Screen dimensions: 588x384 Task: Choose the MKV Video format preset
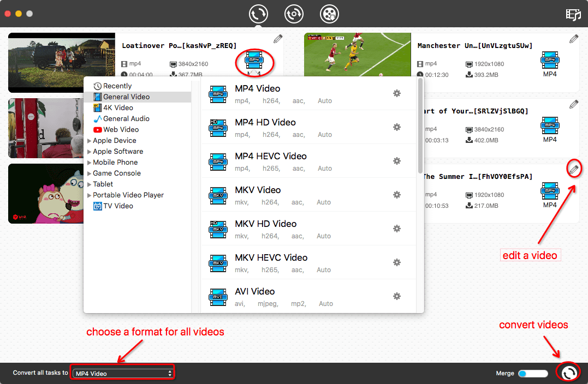point(308,195)
